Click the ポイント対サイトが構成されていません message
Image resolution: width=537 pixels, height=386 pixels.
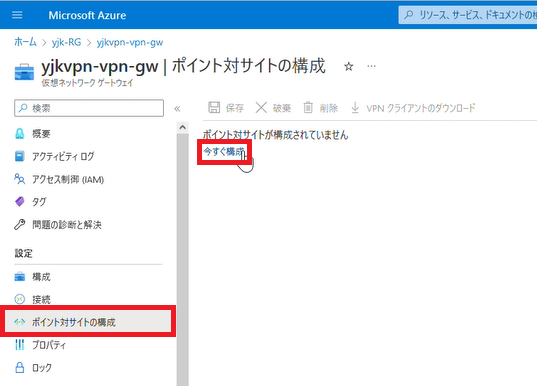(276, 135)
